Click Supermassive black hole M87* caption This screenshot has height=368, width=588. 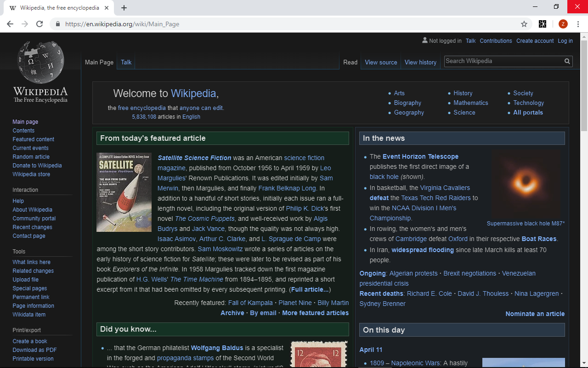pos(526,224)
